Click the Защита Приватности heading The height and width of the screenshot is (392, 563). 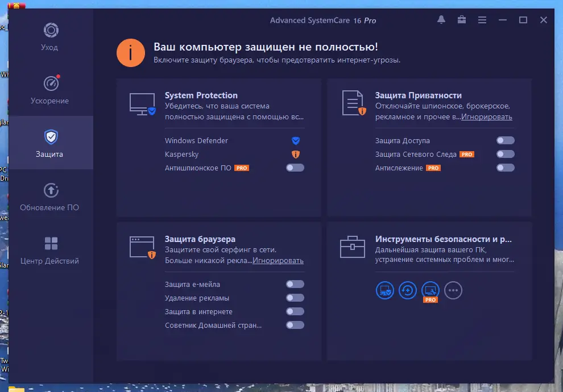(419, 95)
